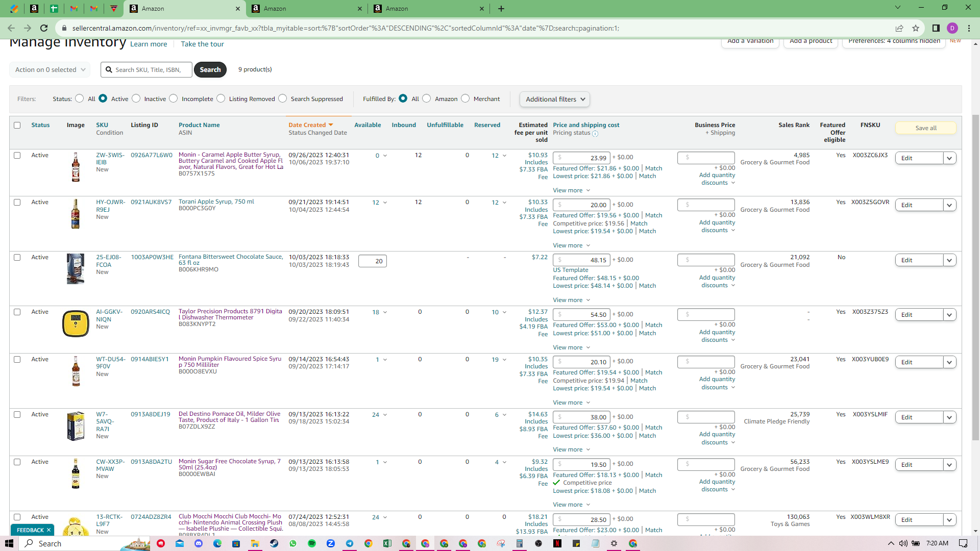Share this page from the address bar
This screenshot has height=551, width=980.
pos(899,28)
